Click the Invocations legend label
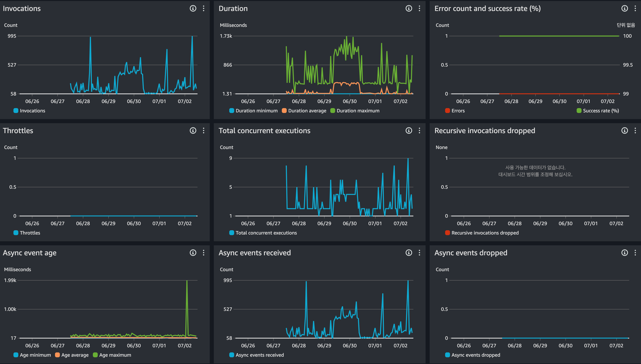This screenshot has height=364, width=641. coord(32,111)
